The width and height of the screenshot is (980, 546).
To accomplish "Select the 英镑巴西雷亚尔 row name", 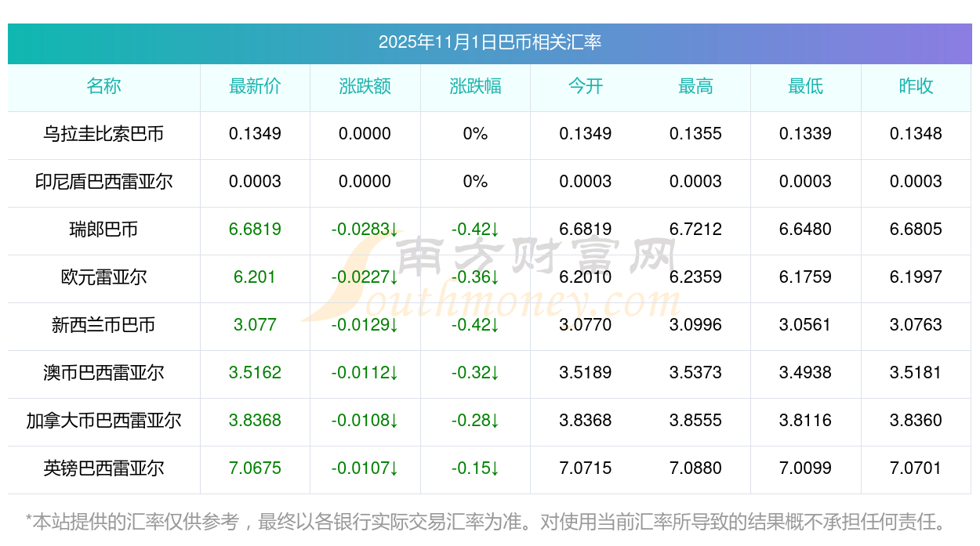I will (103, 468).
